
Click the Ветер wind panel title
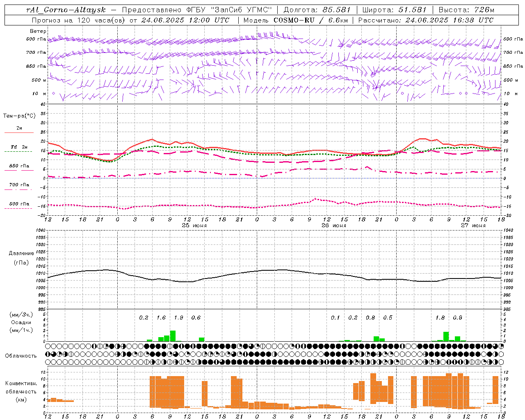point(38,31)
